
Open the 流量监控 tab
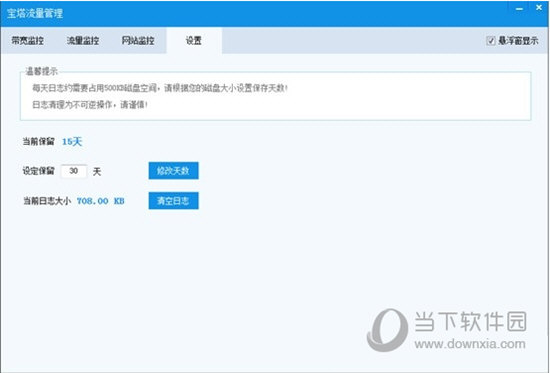click(83, 41)
